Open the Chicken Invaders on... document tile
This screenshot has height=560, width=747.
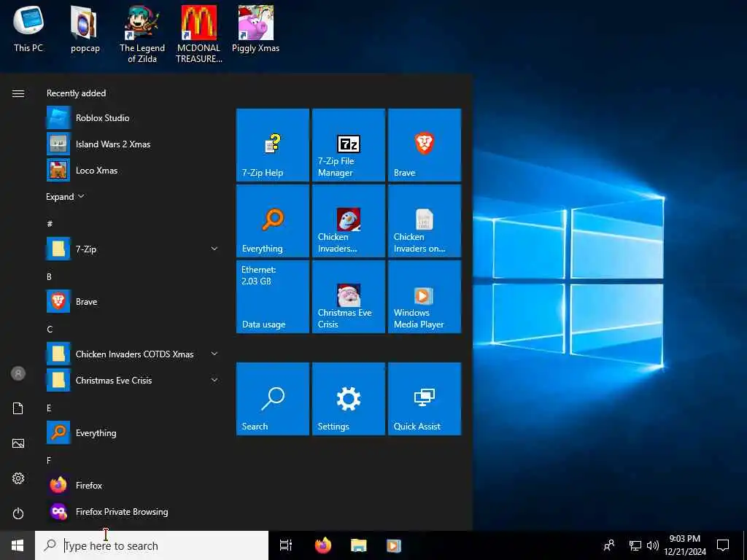click(x=424, y=221)
